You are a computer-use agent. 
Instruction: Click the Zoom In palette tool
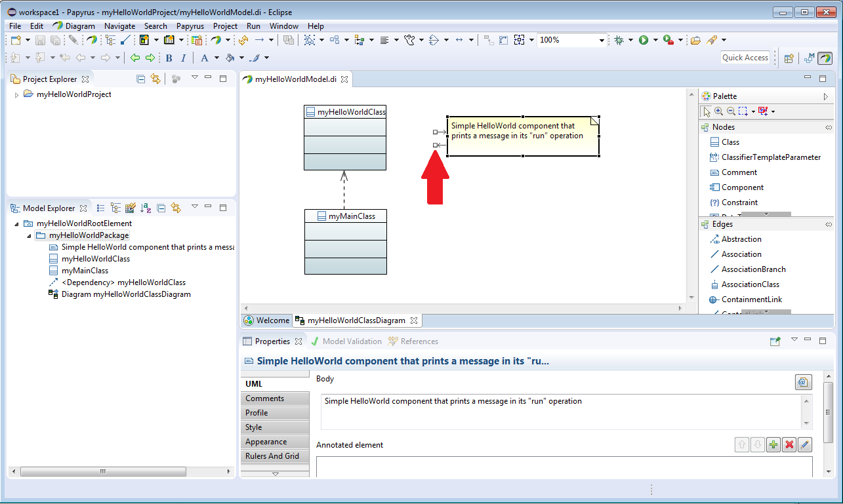[x=718, y=111]
